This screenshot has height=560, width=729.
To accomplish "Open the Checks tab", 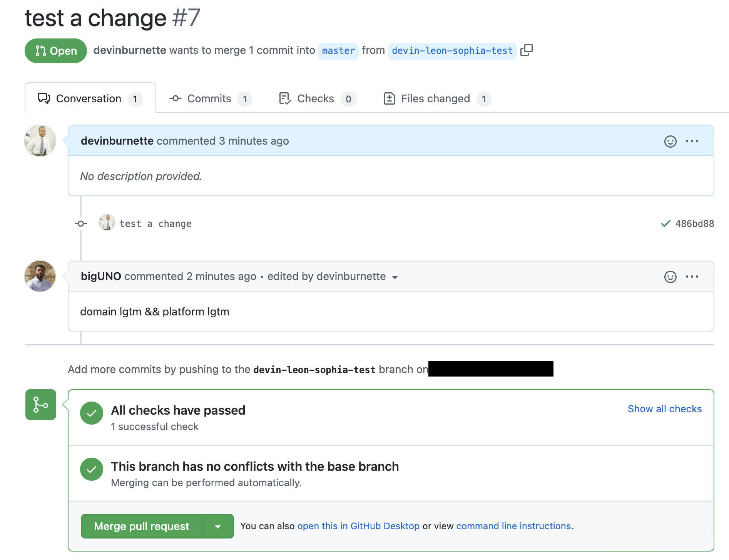I will (x=314, y=98).
